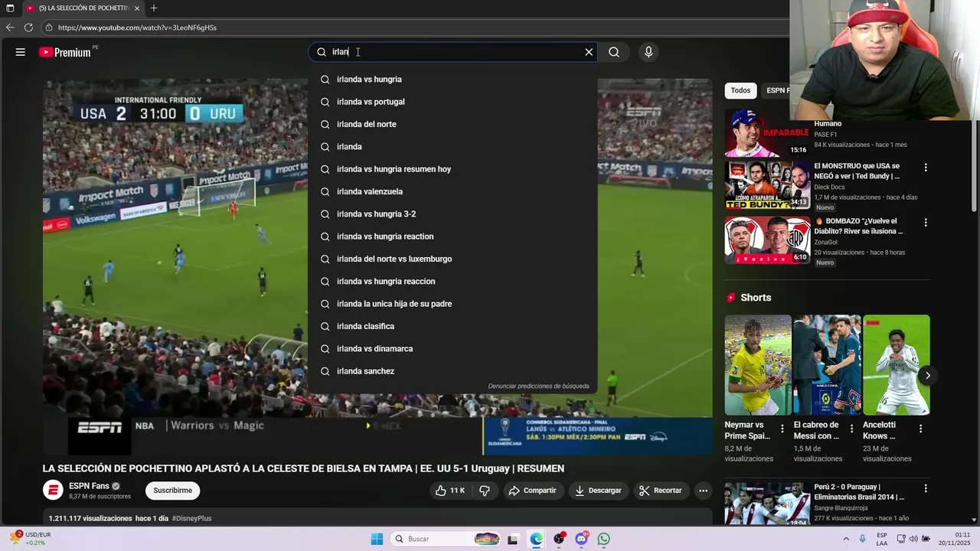980x551 pixels.
Task: Expand hidden system tray icons chevron
Action: [846, 539]
